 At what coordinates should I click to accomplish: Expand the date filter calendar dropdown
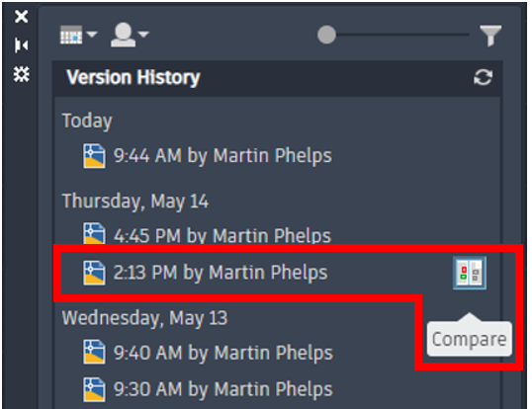[92, 35]
